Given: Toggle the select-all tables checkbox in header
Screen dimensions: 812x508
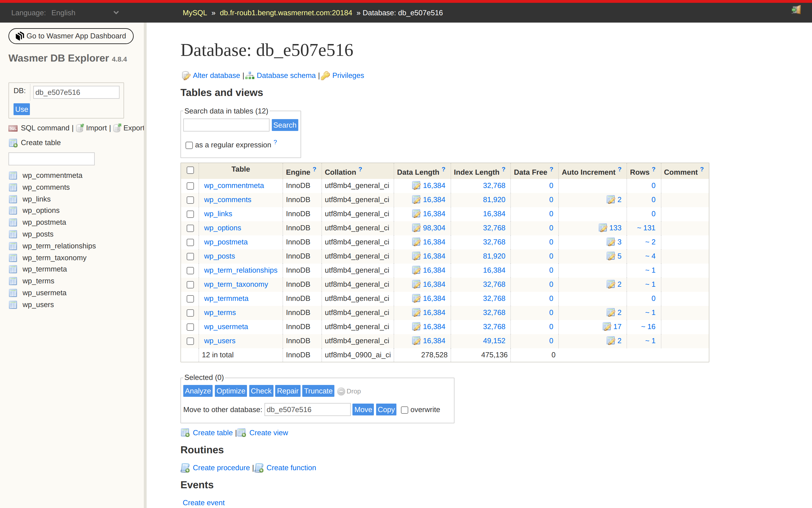Looking at the screenshot, I should (190, 170).
